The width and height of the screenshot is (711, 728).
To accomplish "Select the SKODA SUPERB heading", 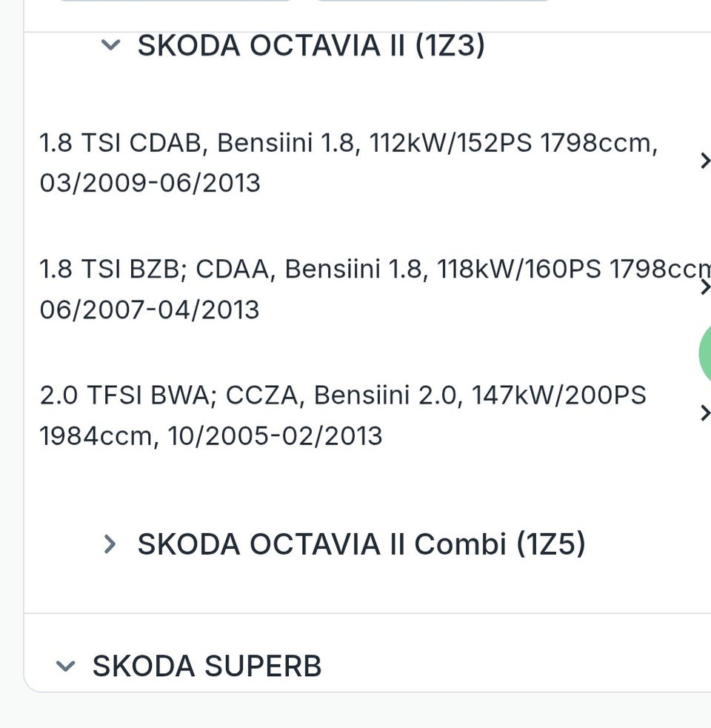I will [207, 667].
